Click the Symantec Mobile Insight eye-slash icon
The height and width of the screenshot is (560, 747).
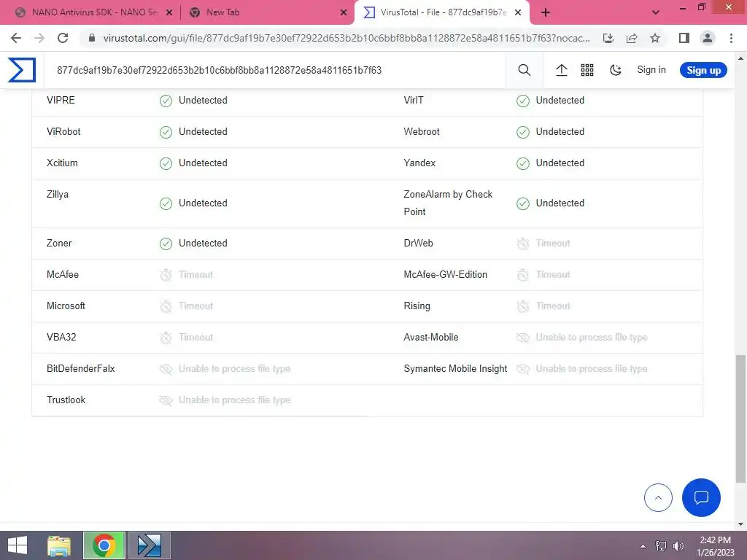coord(522,370)
